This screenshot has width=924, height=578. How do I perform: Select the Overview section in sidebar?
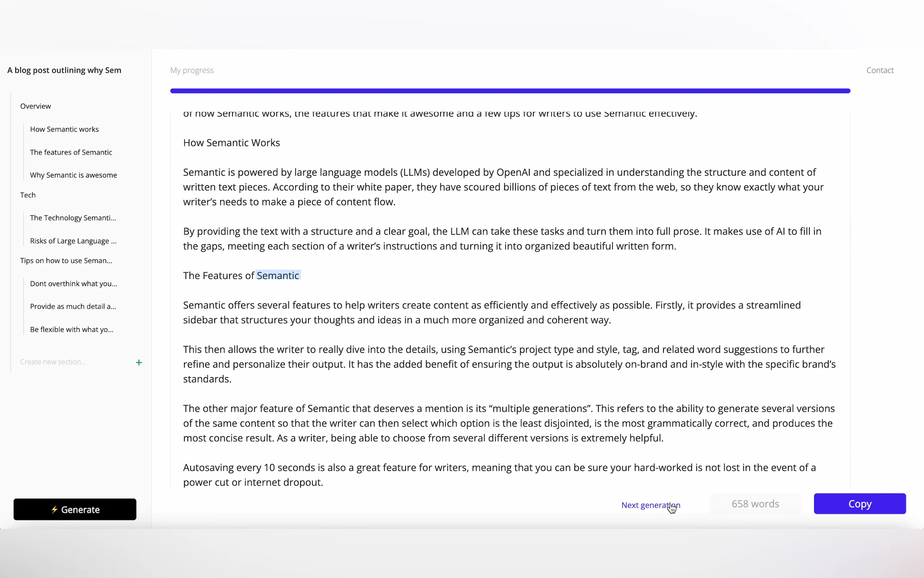pyautogui.click(x=36, y=106)
